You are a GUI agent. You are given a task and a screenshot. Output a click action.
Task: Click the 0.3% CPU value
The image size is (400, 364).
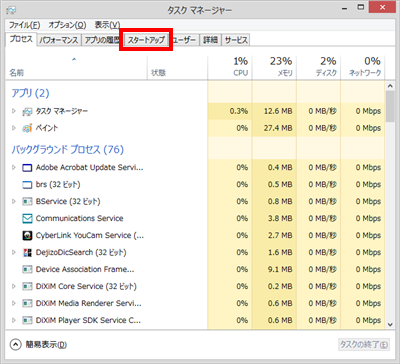click(239, 111)
